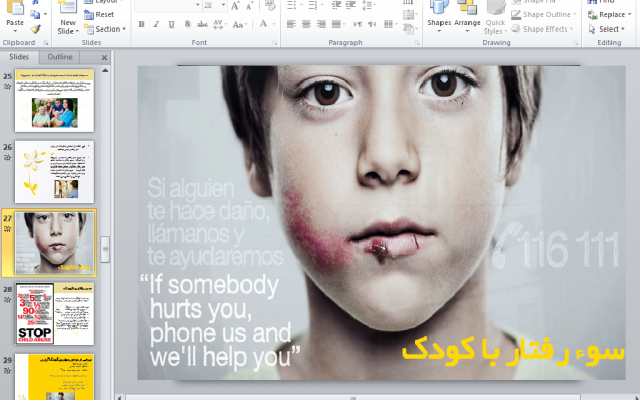Open Quick Styles gallery

tap(495, 17)
